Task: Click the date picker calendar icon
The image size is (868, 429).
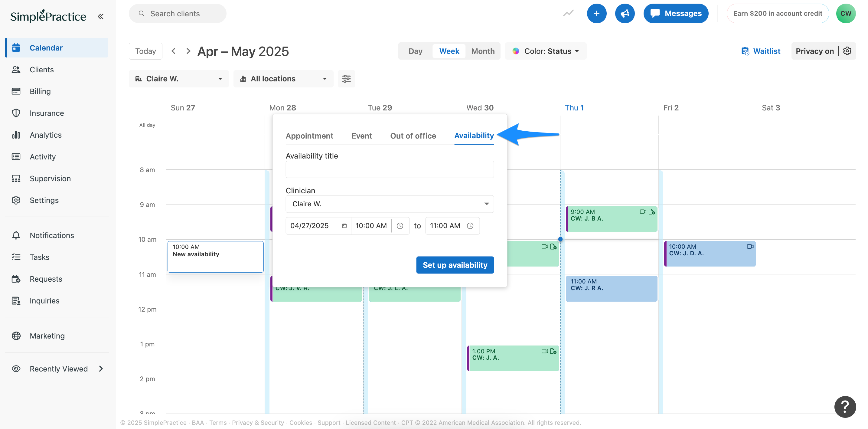Action: point(344,226)
